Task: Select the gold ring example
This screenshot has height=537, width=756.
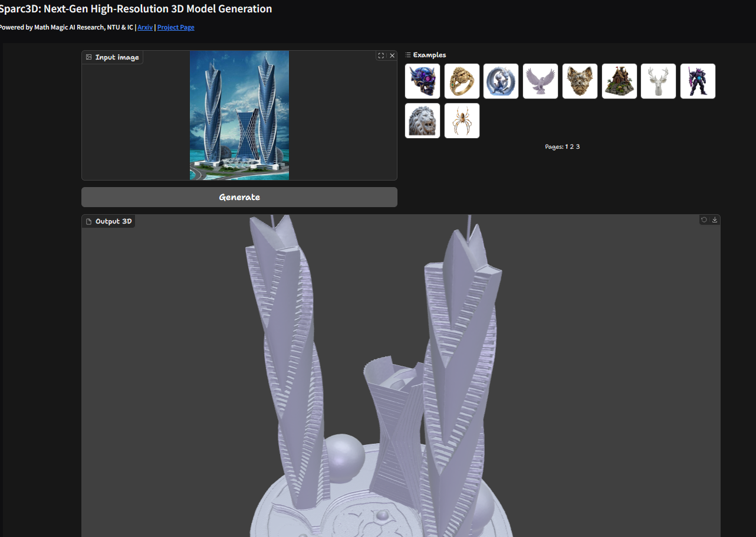Action: tap(462, 81)
